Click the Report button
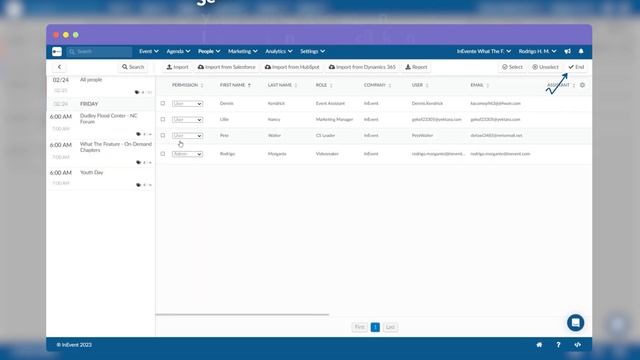 [x=416, y=67]
